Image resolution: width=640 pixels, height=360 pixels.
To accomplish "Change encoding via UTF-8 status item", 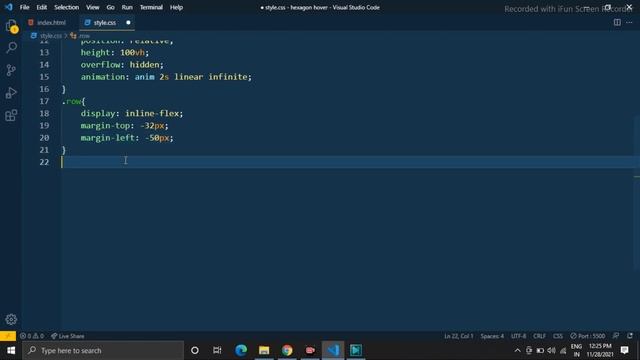I will [518, 336].
